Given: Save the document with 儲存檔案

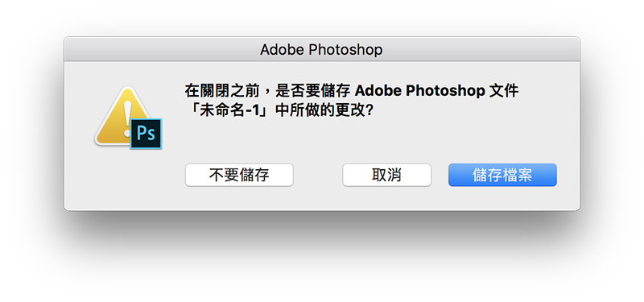Looking at the screenshot, I should pyautogui.click(x=502, y=175).
